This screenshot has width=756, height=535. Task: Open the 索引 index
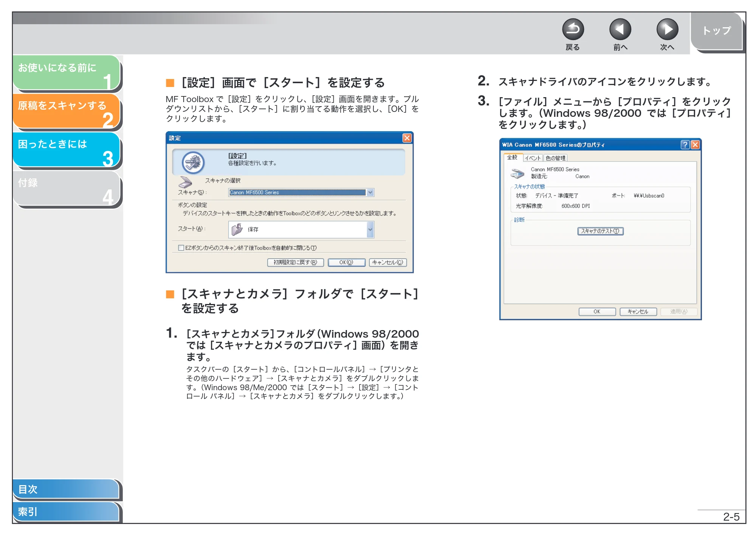(x=66, y=512)
